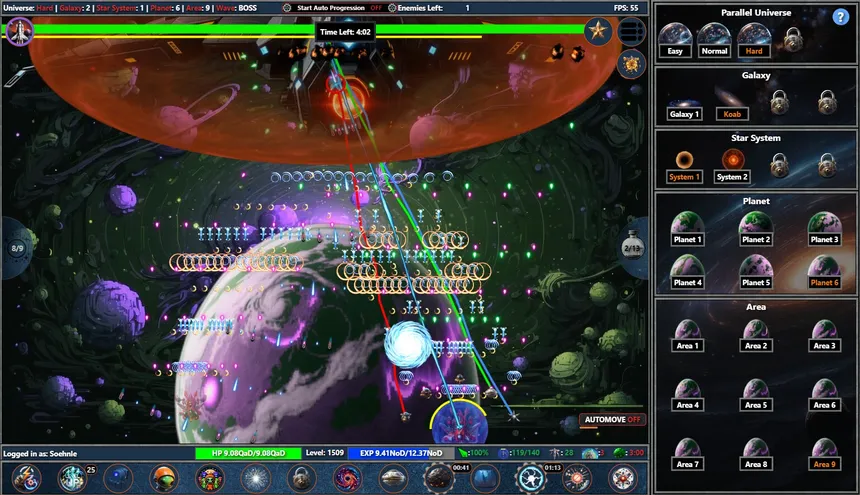
Task: Switch to Area 3
Action: (x=824, y=335)
